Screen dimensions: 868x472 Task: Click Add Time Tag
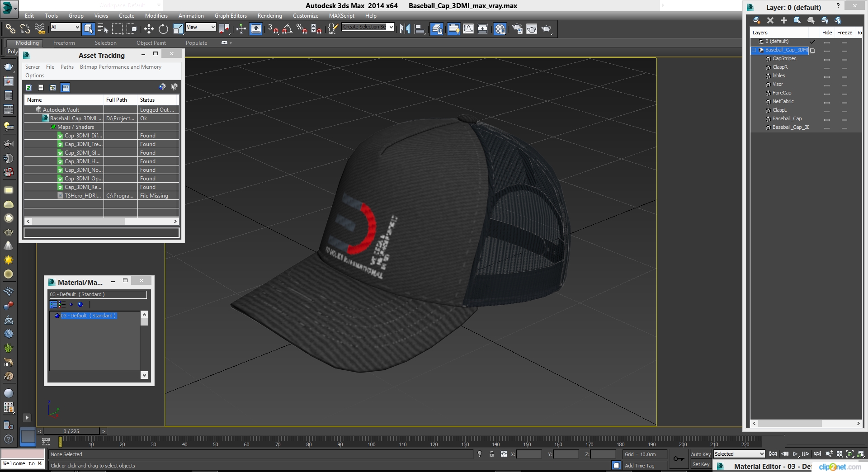[639, 466]
